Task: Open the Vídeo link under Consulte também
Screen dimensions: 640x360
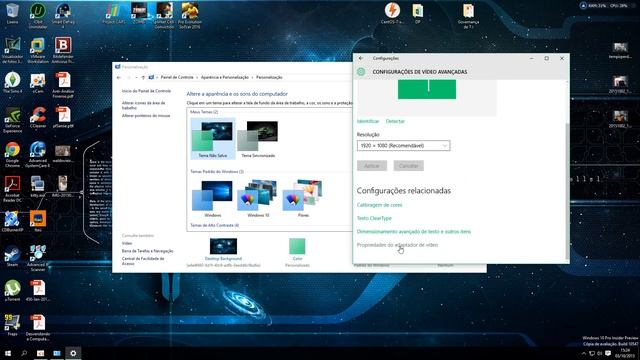Action: click(127, 243)
